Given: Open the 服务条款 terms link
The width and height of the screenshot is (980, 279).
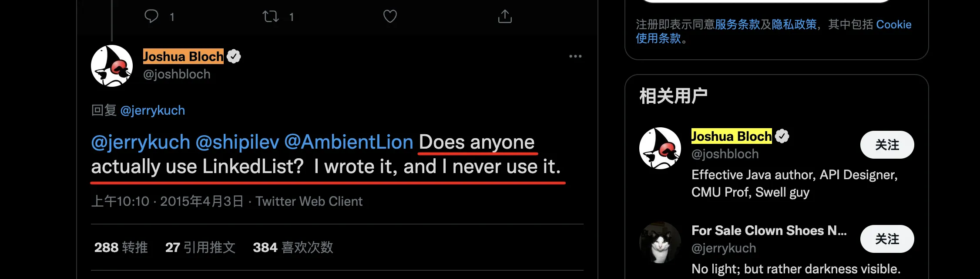Looking at the screenshot, I should 737,24.
